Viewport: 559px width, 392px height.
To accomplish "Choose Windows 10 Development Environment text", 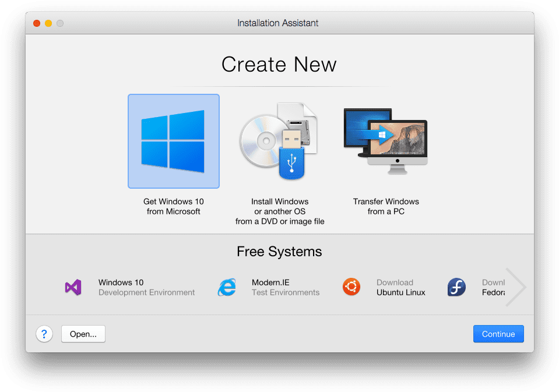I will pyautogui.click(x=146, y=287).
